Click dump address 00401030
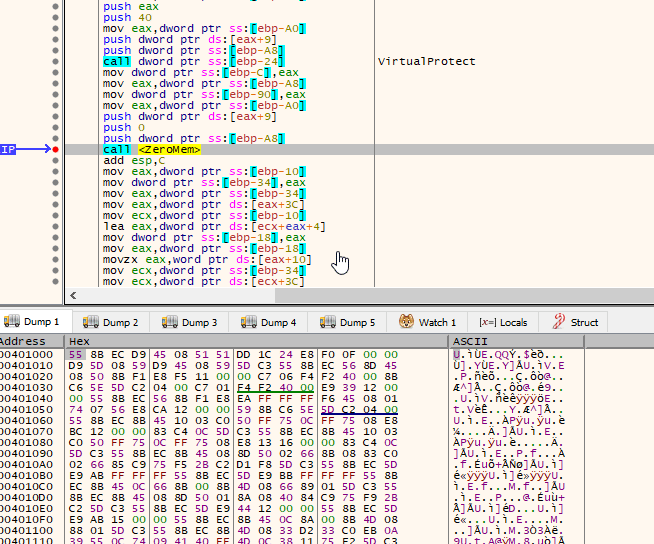This screenshot has height=544, width=654. click(27, 388)
